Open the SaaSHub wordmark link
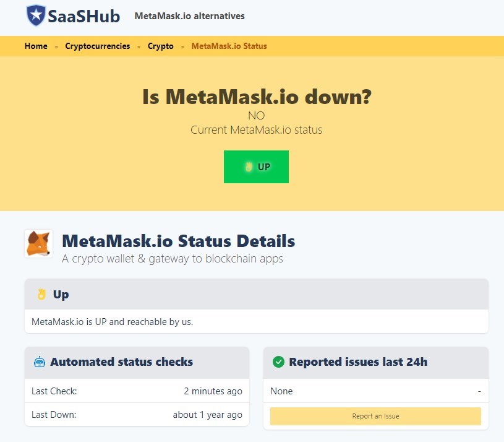This screenshot has width=504, height=442. [x=84, y=16]
